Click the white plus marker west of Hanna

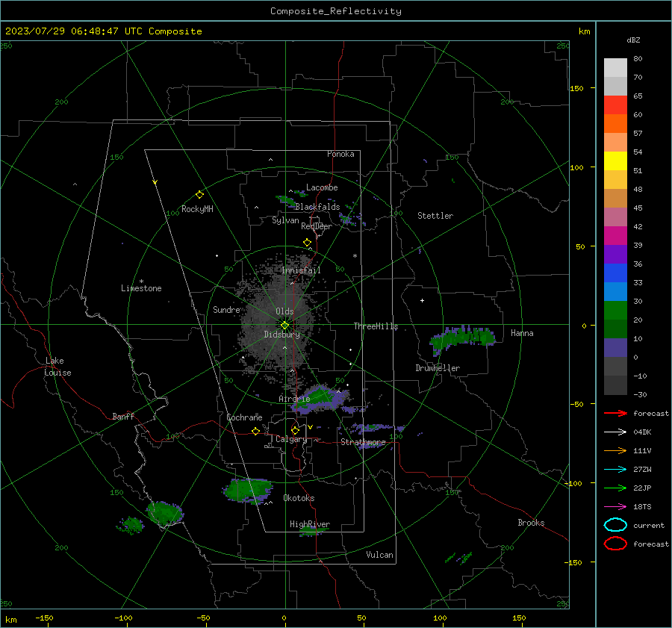pos(422,300)
